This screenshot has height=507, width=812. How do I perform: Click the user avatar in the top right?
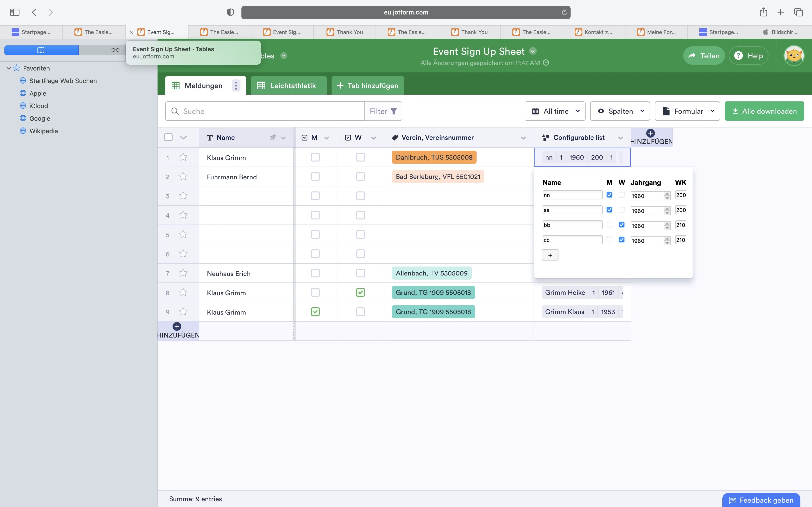click(794, 55)
